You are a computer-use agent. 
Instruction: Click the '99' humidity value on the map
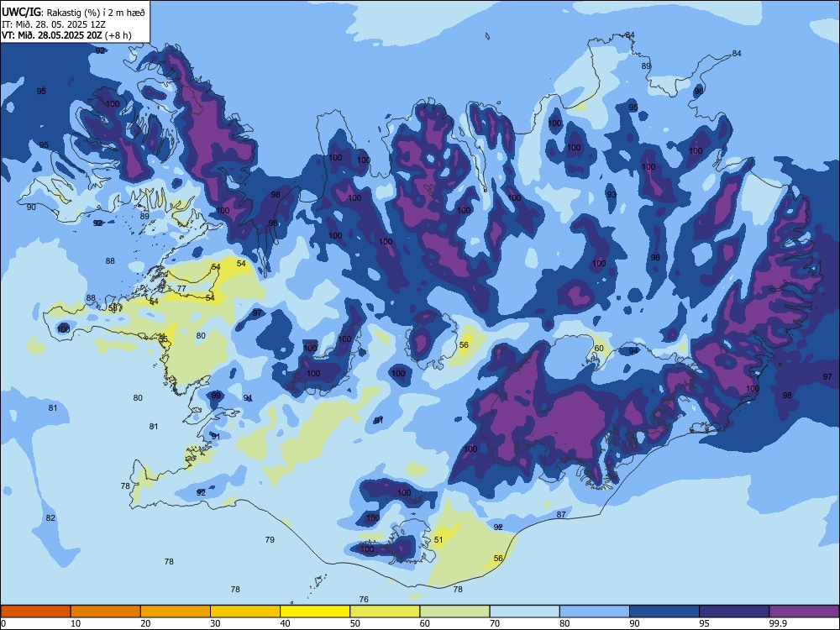point(216,396)
